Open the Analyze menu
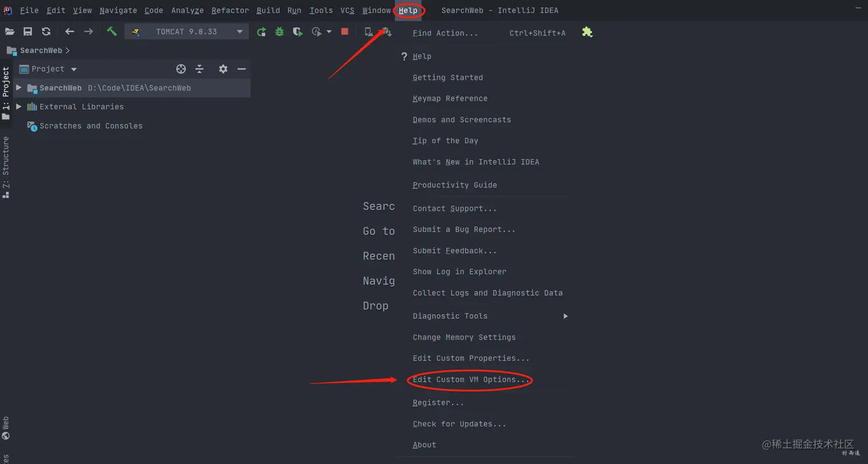Screen dimensions: 868x464 pyautogui.click(x=187, y=10)
